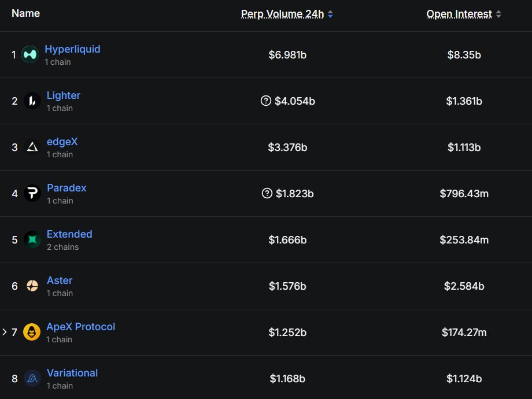Click the Hyperliquid logo icon

[x=30, y=55]
